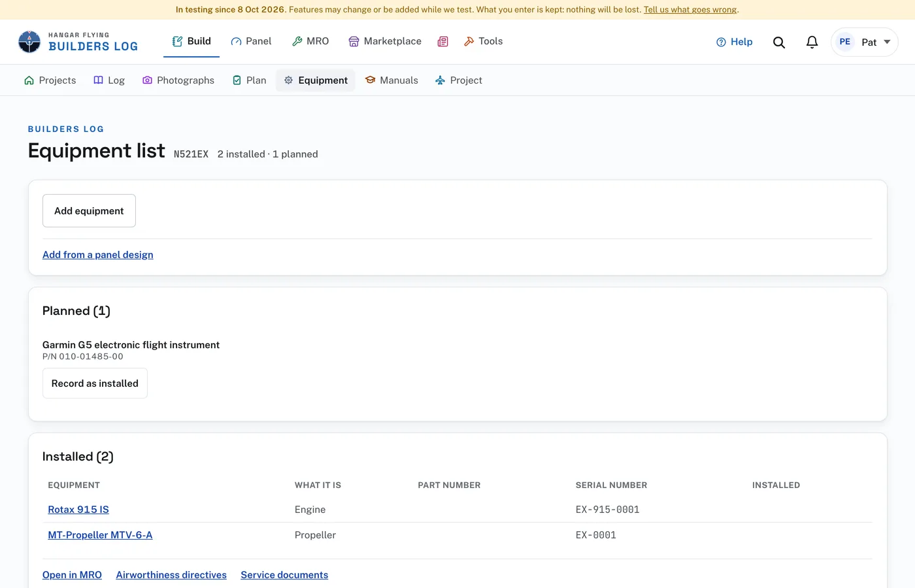
Task: Click the Hangar Flying Builders Log logo
Action: pos(78,42)
